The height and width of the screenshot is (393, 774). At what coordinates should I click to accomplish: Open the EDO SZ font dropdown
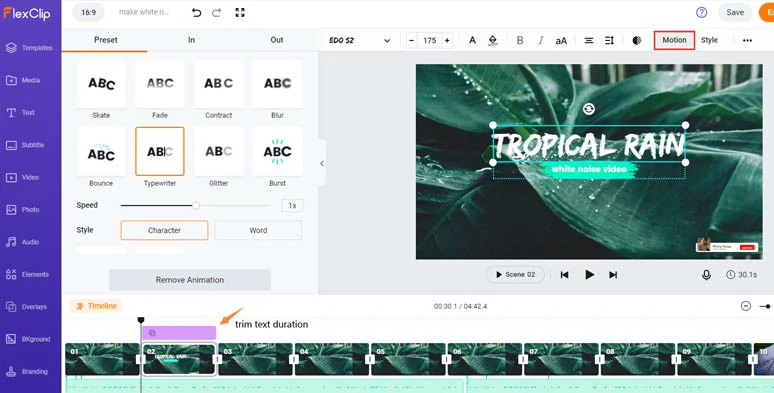tap(360, 40)
